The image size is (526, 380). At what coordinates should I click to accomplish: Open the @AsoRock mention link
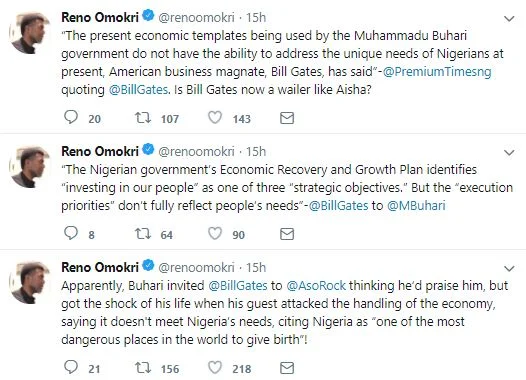(316, 285)
